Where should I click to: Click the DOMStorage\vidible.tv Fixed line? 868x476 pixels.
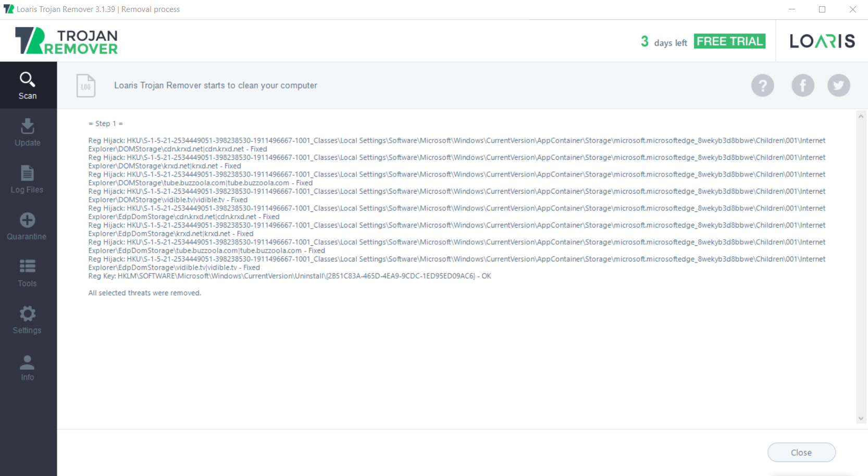pyautogui.click(x=168, y=200)
